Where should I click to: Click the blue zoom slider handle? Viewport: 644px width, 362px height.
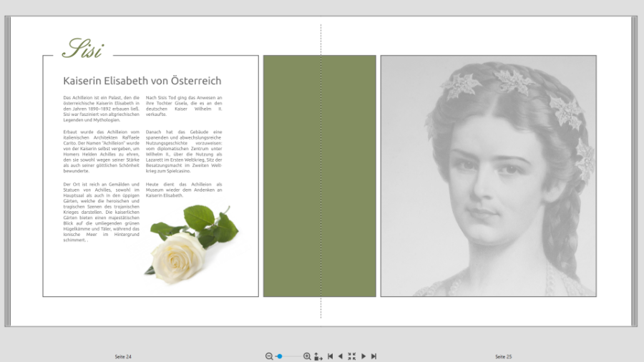[x=279, y=356]
